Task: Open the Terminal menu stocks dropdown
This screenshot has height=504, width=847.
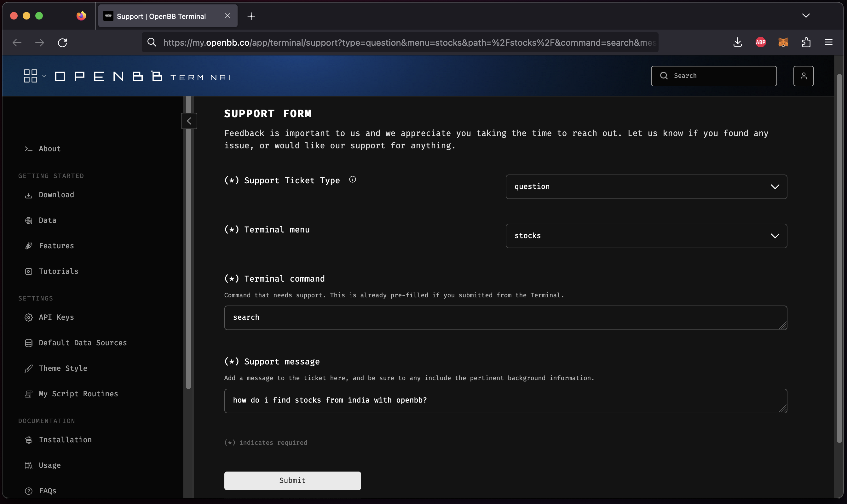Action: point(646,236)
